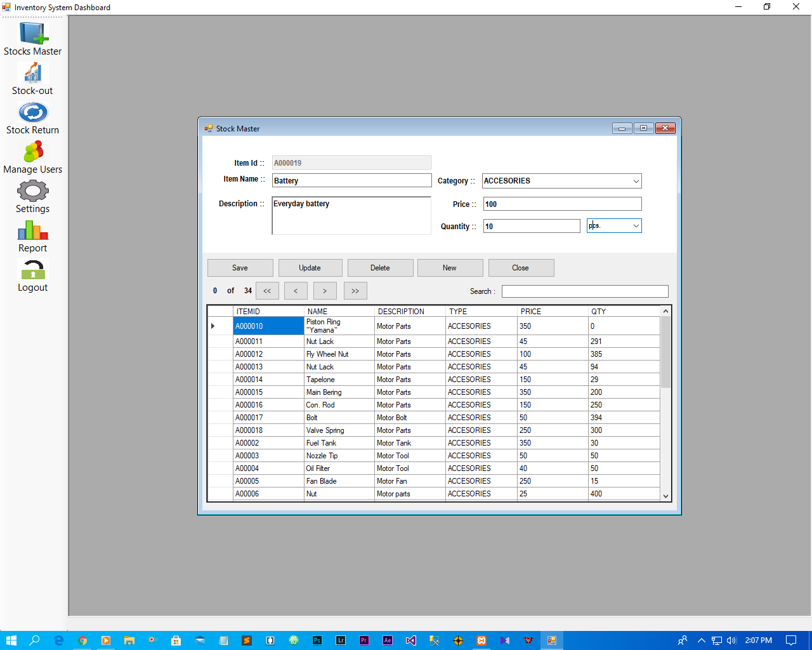Click inside the Search field
This screenshot has width=812, height=650.
pos(584,291)
